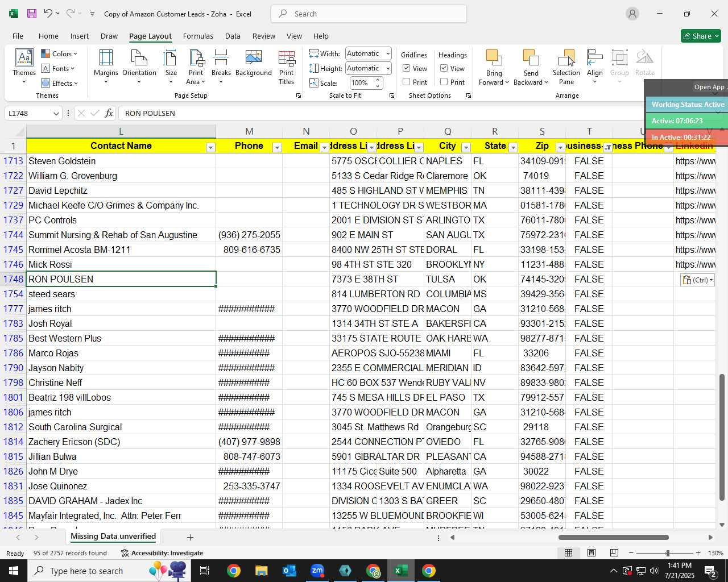Screen dimensions: 728x582
Task: Expand the Width scale dropdown
Action: [388, 54]
